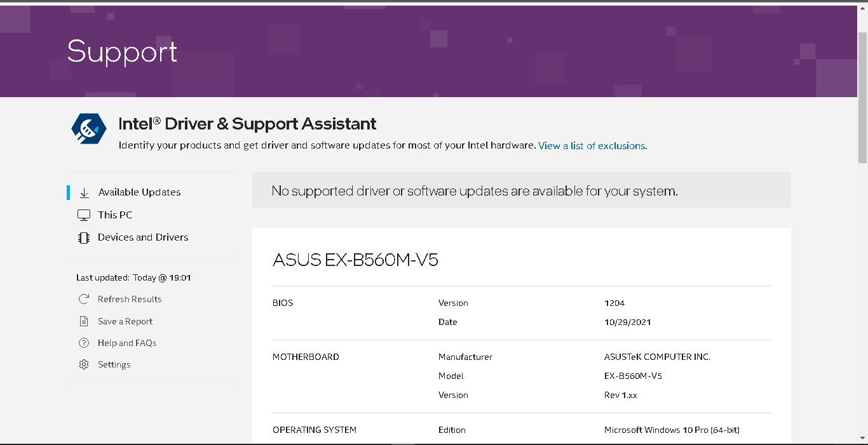Viewport: 868px width, 445px height.
Task: Open the Devices and Drivers chip icon
Action: (x=83, y=237)
